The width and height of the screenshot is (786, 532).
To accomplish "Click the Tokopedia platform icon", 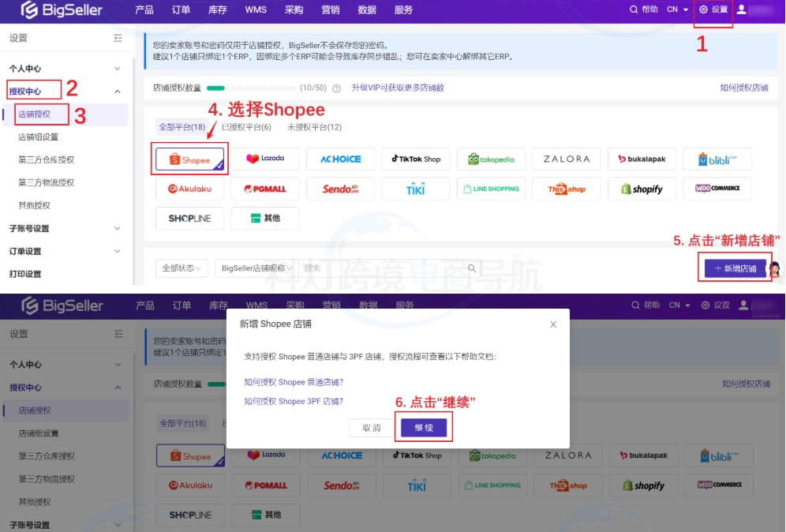I will [x=491, y=159].
